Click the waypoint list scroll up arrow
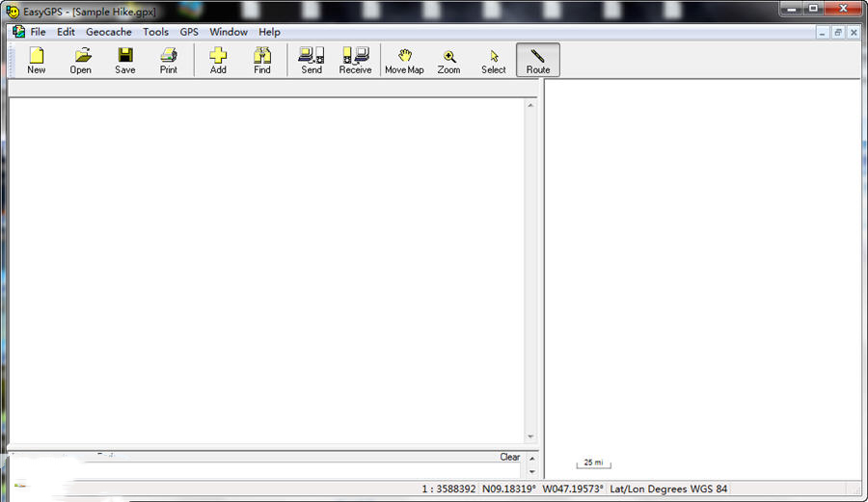 pyautogui.click(x=530, y=105)
